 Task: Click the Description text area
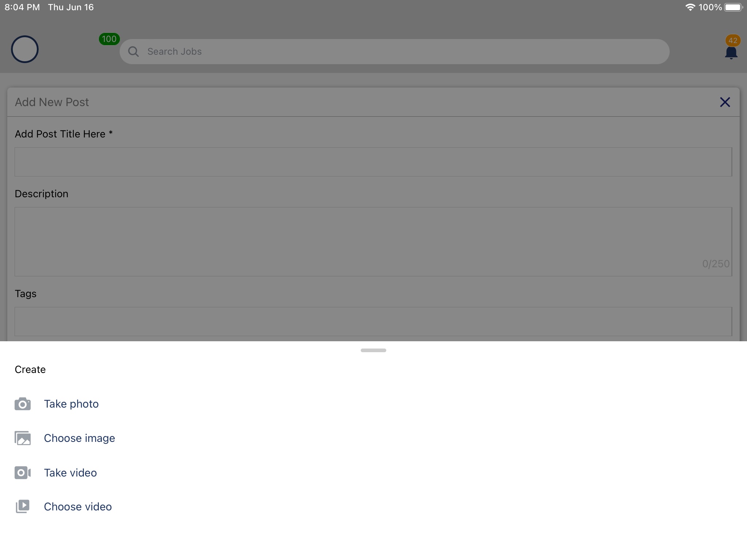tap(373, 242)
